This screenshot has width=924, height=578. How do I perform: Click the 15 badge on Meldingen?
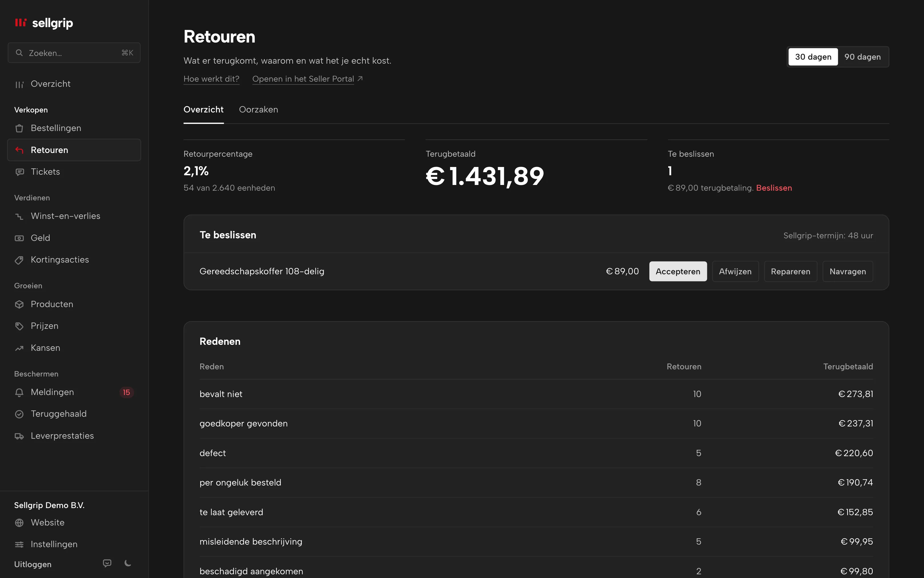[126, 392]
